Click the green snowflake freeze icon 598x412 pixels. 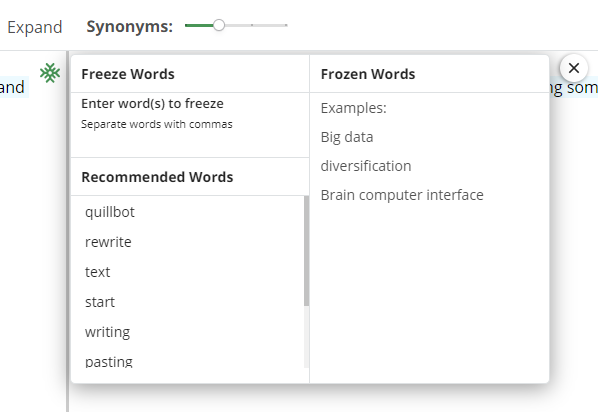50,73
